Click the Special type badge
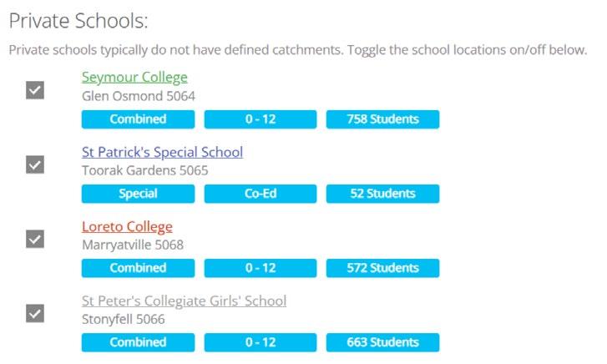This screenshot has height=364, width=607. pos(138,194)
